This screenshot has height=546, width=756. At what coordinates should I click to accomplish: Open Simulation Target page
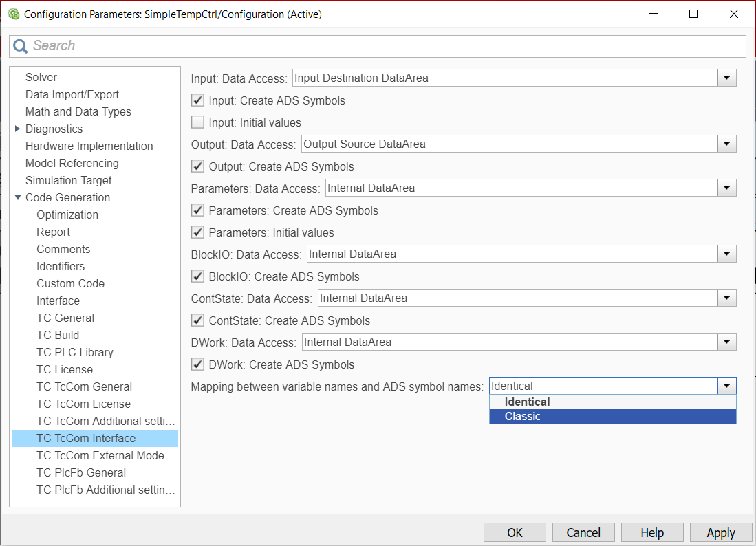(x=69, y=180)
